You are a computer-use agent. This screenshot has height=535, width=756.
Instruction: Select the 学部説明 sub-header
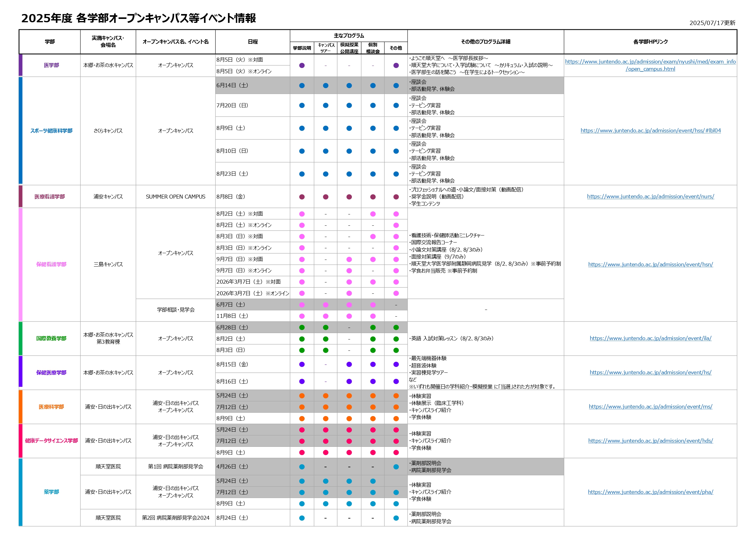point(302,48)
